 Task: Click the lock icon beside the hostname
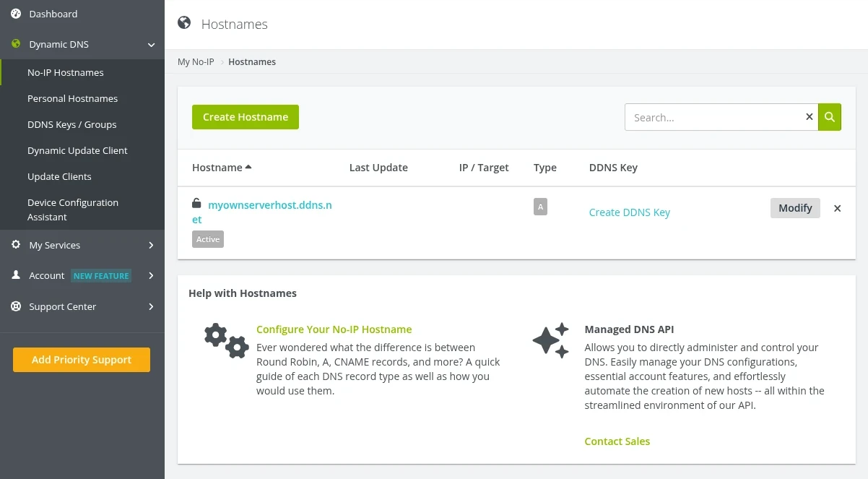[x=196, y=204]
